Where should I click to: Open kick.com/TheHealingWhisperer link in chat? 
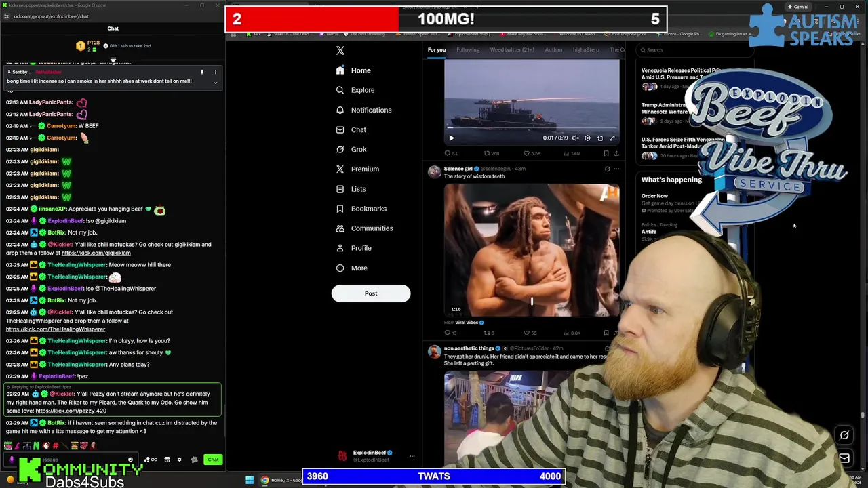pos(56,329)
